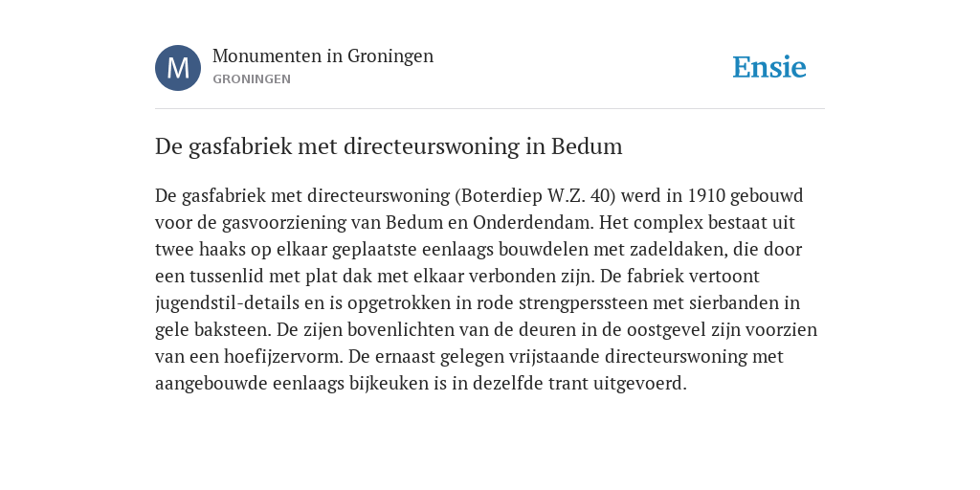This screenshot has width=980, height=490.
Task: Select the GRONINGEN category label
Action: pyautogui.click(x=252, y=79)
